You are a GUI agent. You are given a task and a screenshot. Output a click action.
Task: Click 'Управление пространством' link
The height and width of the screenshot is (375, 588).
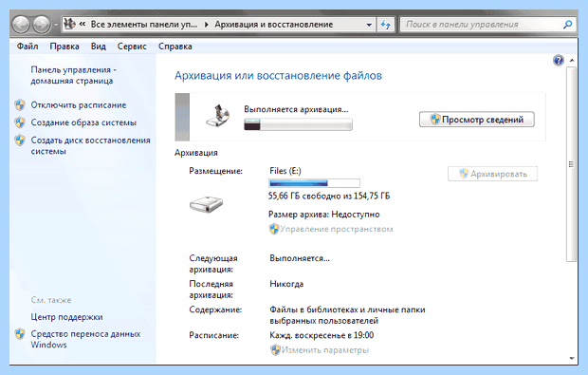tap(337, 229)
